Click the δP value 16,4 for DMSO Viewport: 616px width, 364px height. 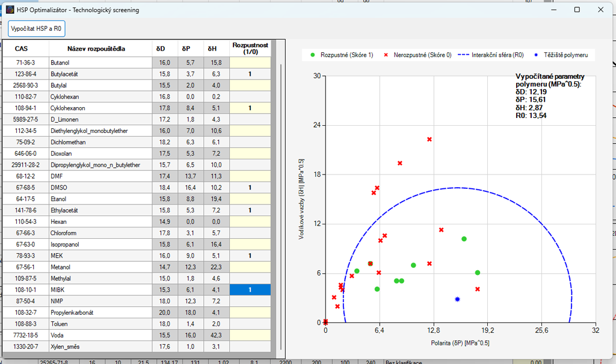191,188
